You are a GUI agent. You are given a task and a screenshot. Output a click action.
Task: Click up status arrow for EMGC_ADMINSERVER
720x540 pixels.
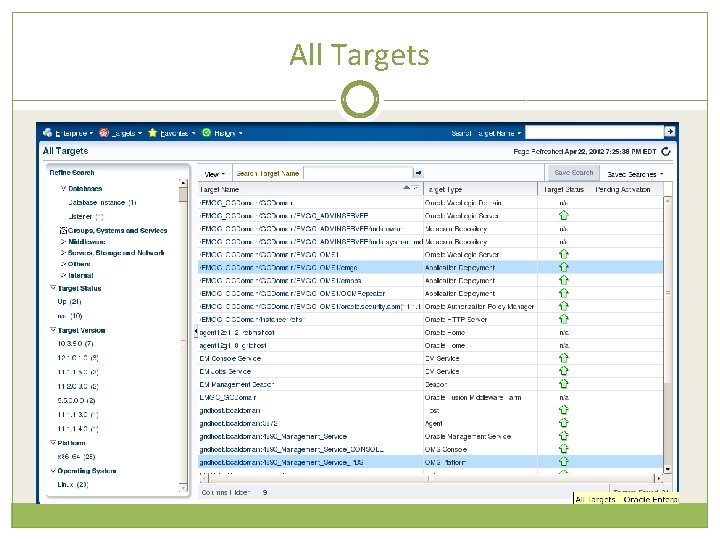pos(563,215)
